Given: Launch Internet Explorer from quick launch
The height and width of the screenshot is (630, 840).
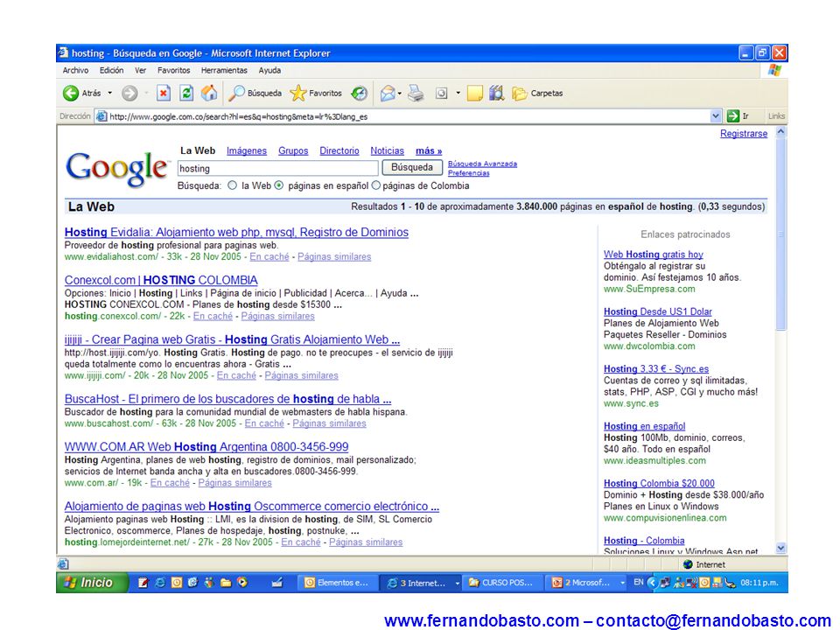Looking at the screenshot, I should coord(159,583).
